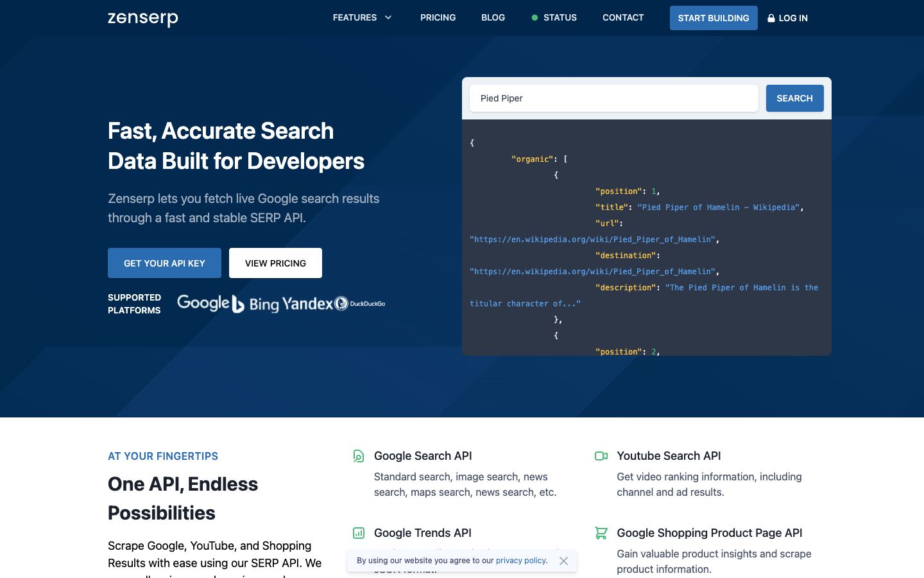Click the Google Trends API chart icon

click(359, 533)
